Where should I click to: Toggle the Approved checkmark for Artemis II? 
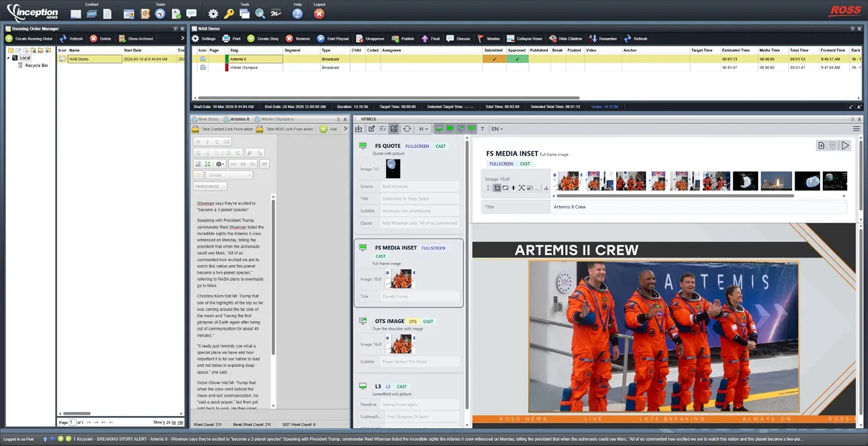(517, 59)
